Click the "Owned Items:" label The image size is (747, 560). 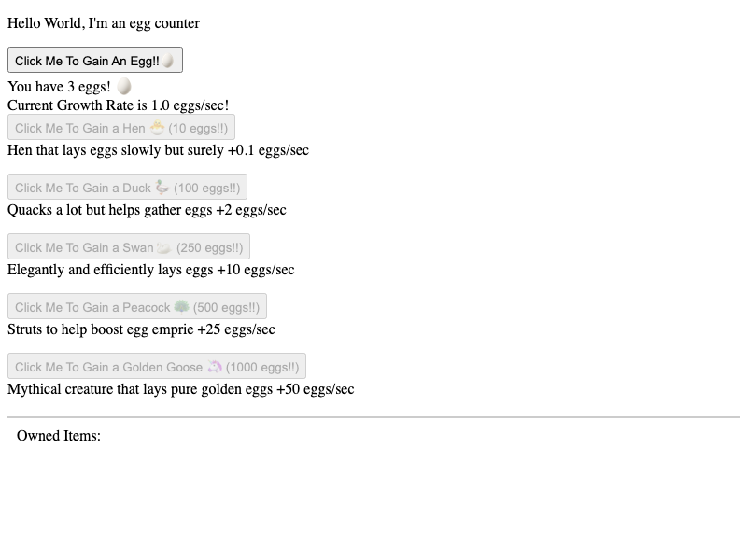(x=59, y=436)
